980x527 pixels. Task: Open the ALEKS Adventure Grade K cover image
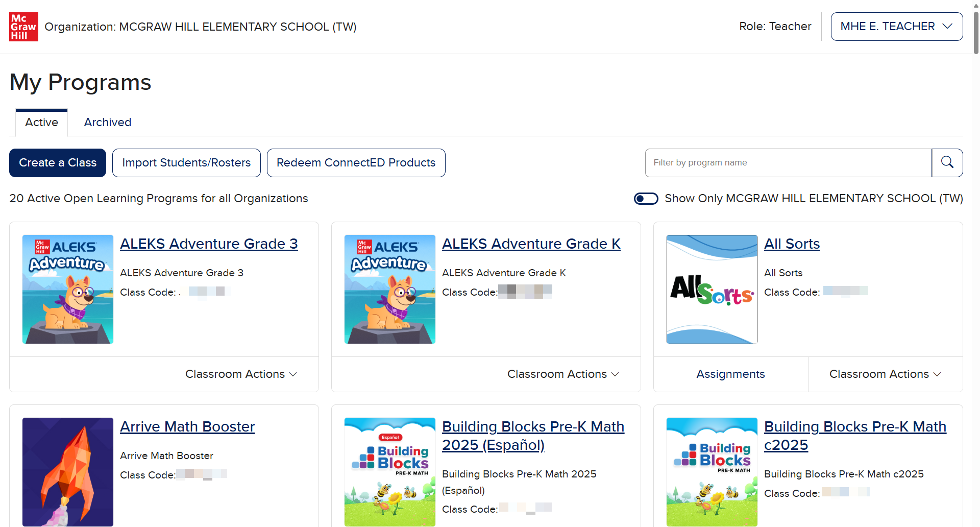(x=390, y=289)
